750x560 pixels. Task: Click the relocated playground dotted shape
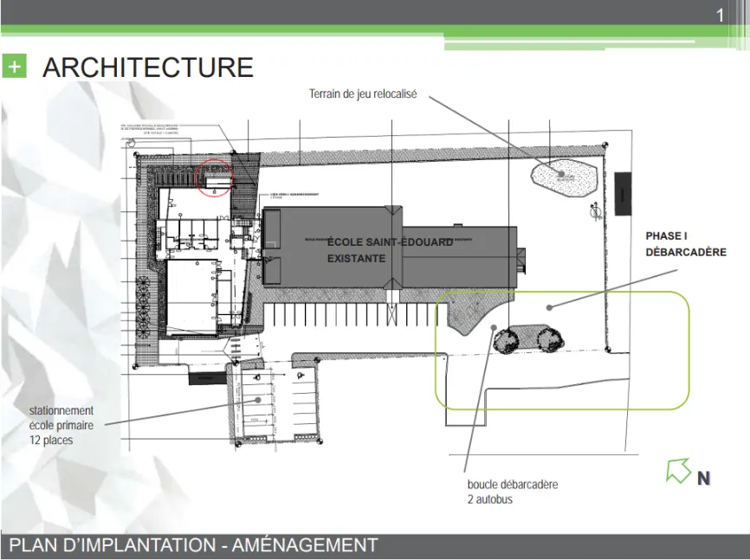coord(565,178)
